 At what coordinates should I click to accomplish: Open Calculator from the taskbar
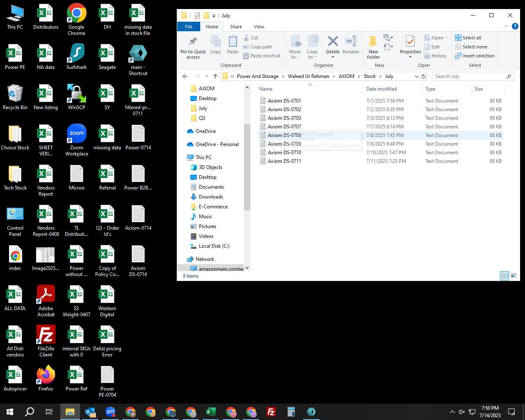(291, 412)
